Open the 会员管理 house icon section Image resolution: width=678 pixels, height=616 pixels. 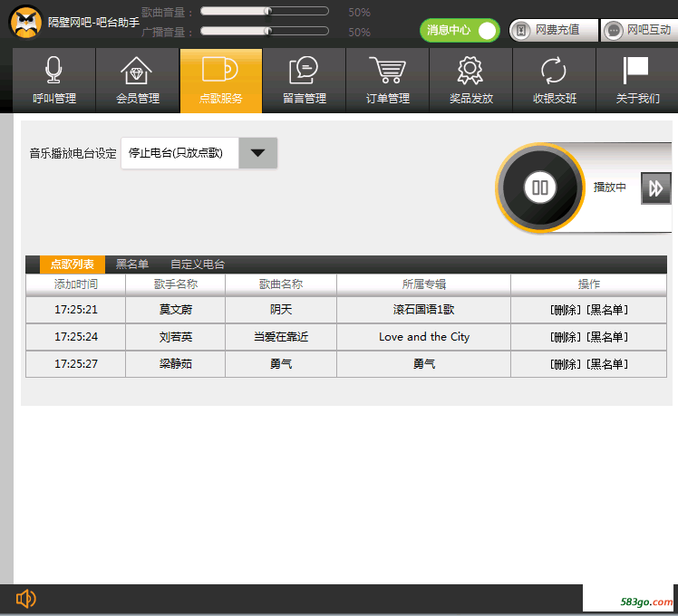[138, 81]
